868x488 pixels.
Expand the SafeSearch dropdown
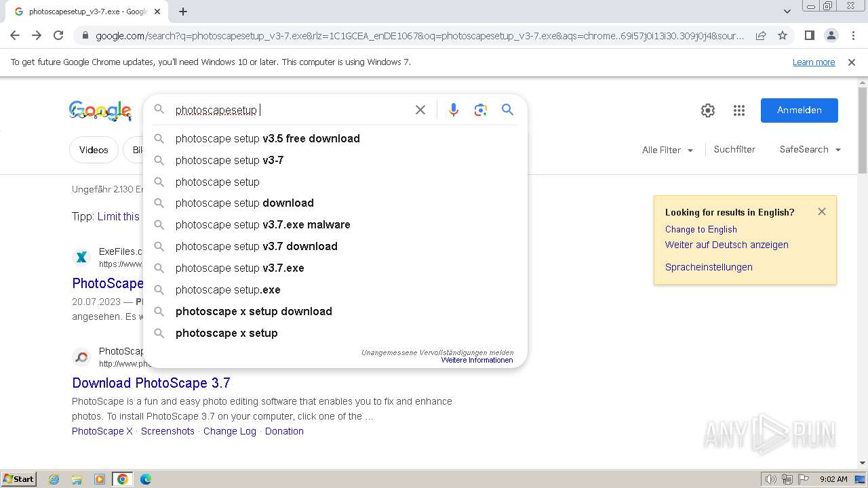click(810, 149)
